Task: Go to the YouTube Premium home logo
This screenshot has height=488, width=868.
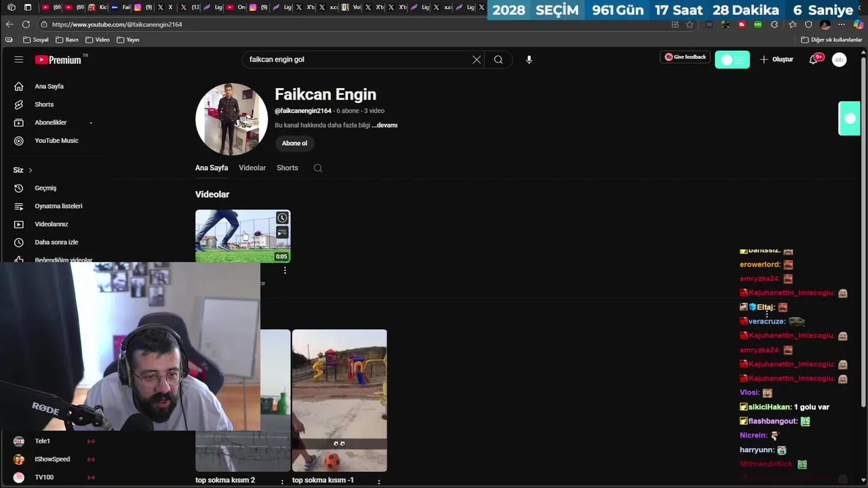Action: click(58, 60)
